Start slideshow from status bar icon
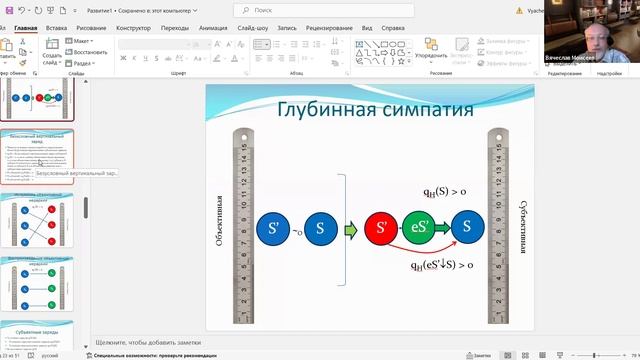This screenshot has height=360, width=640. tap(560, 356)
